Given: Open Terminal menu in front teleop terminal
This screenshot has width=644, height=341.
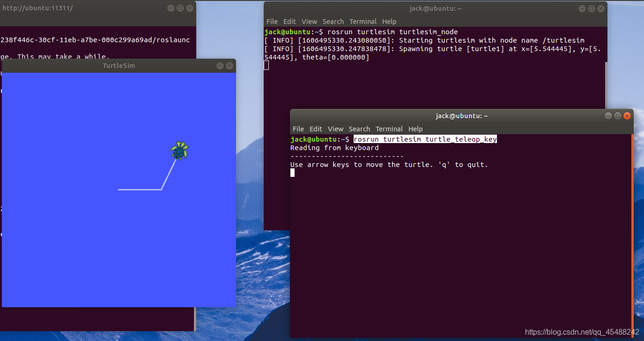Looking at the screenshot, I should (x=389, y=129).
